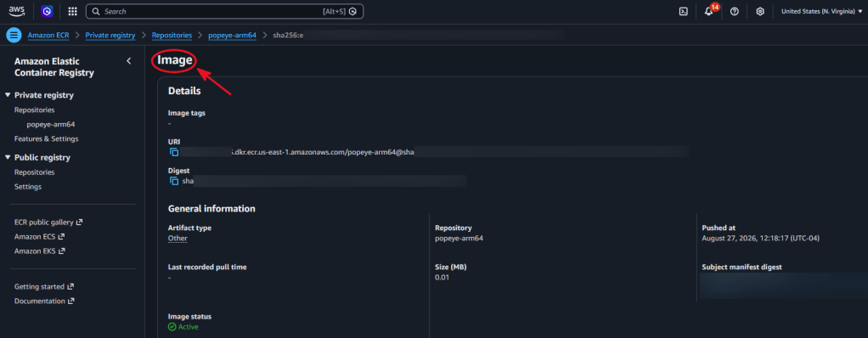Screen dimensions: 868x338
Task: Open Repositories under Private registry
Action: 34,110
